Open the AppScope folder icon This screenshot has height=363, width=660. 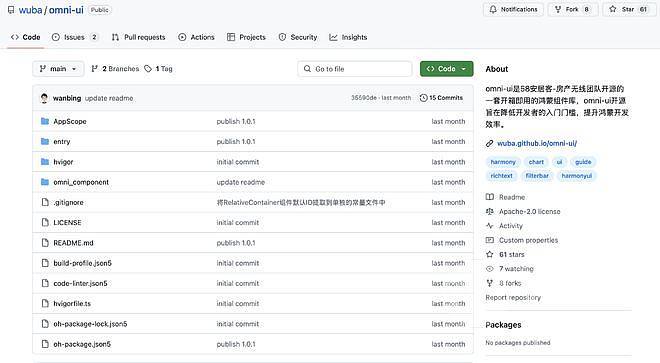tap(45, 121)
